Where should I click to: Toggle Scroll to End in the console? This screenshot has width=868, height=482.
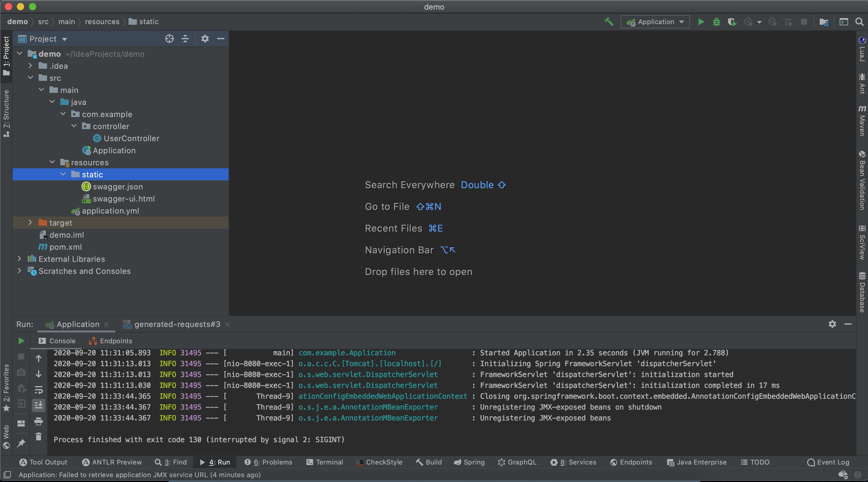[38, 405]
